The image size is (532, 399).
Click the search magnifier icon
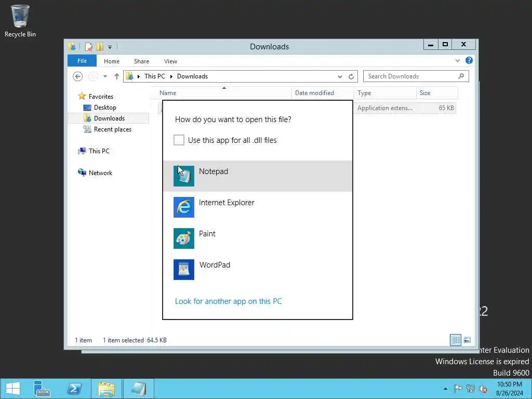(x=461, y=76)
